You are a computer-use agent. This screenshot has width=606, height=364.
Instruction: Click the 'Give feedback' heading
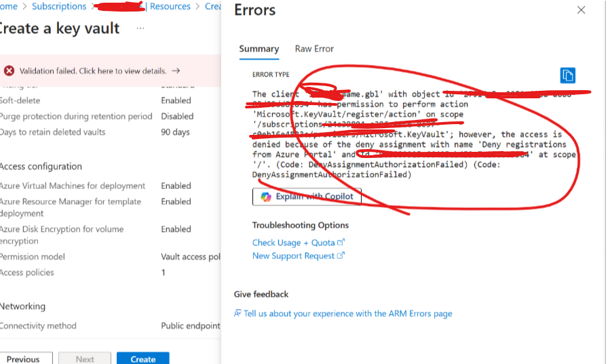tap(261, 294)
